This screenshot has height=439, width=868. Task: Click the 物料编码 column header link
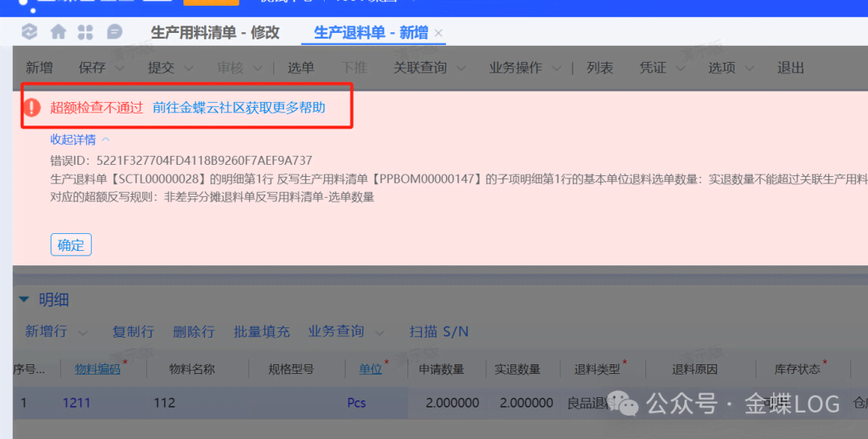pyautogui.click(x=97, y=369)
